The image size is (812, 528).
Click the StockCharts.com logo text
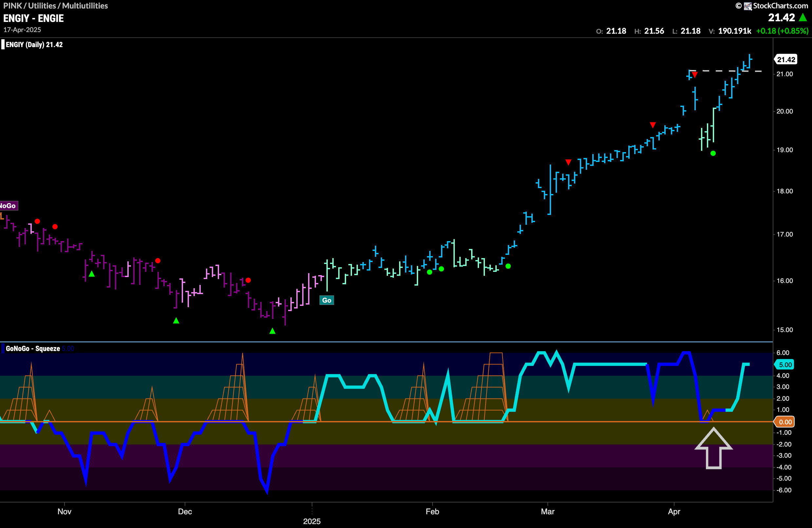point(780,6)
